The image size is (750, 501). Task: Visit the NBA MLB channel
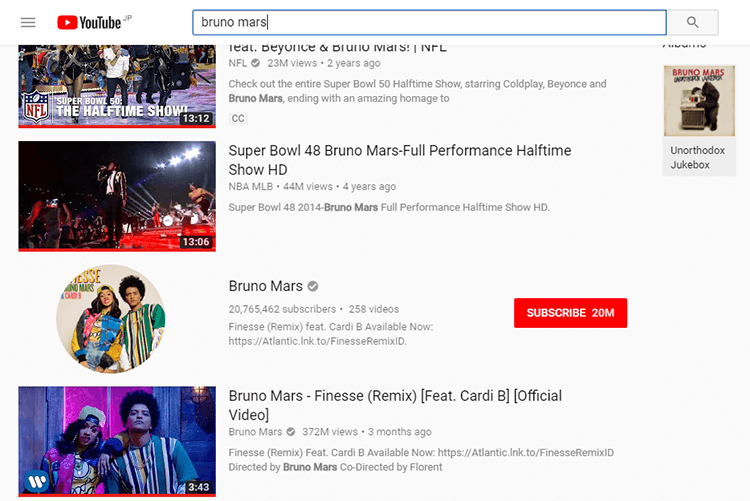(x=251, y=187)
